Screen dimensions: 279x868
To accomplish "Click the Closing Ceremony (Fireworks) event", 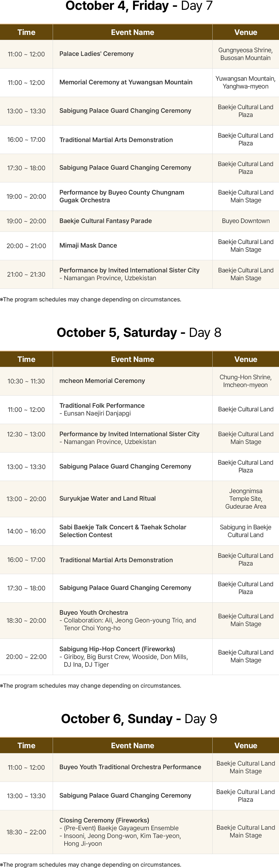I will (104, 820).
